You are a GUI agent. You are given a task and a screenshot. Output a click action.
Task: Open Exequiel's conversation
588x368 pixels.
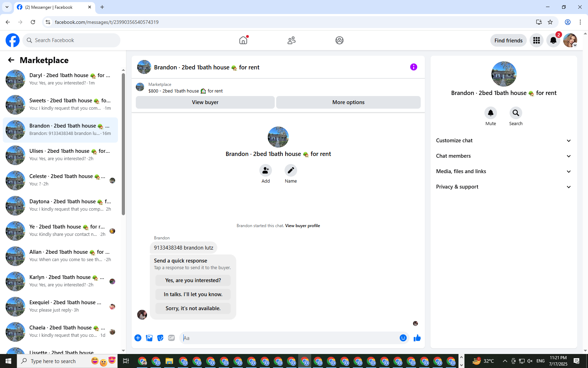pos(60,306)
